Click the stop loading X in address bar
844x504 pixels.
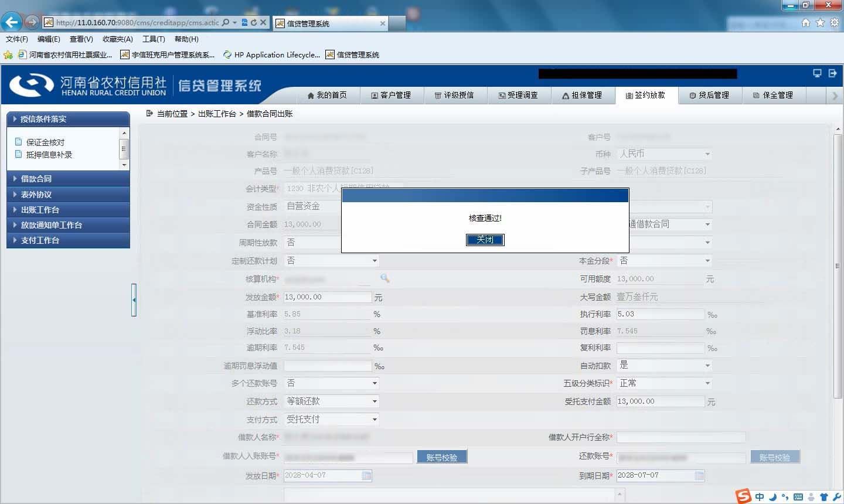(263, 23)
